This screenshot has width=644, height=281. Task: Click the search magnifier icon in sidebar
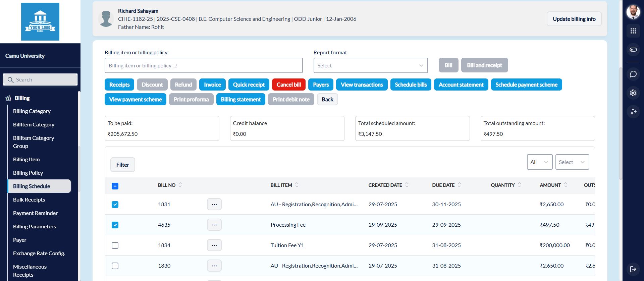pyautogui.click(x=10, y=80)
